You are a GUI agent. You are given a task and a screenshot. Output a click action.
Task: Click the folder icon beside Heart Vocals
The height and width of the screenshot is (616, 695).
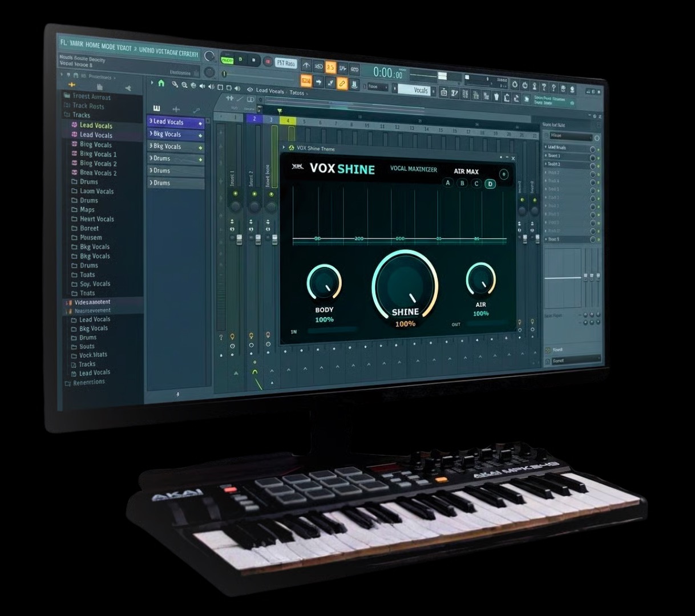74,218
